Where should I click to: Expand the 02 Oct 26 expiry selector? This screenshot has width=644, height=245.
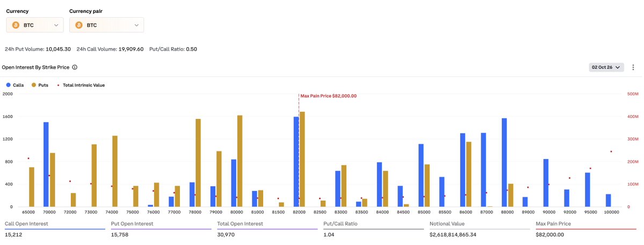click(x=606, y=67)
